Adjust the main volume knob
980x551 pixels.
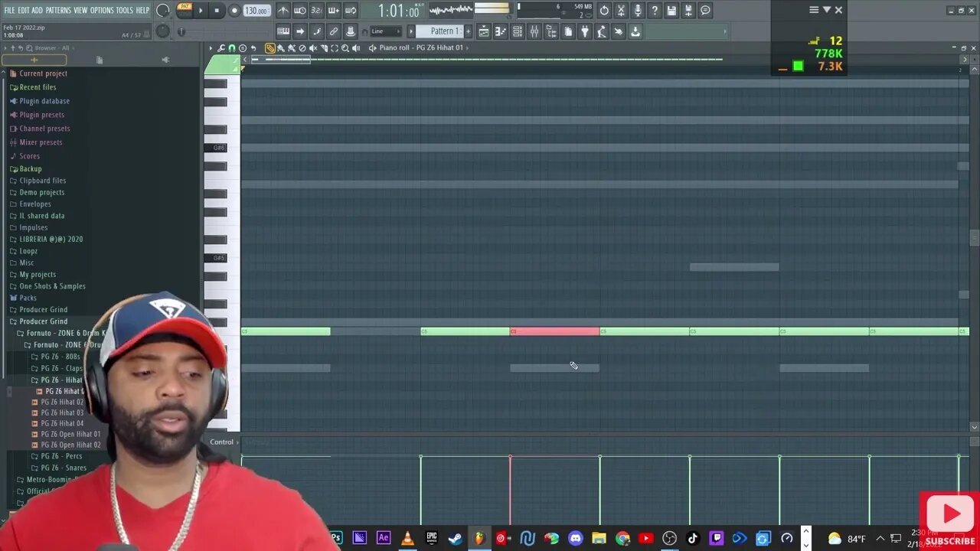pyautogui.click(x=162, y=11)
